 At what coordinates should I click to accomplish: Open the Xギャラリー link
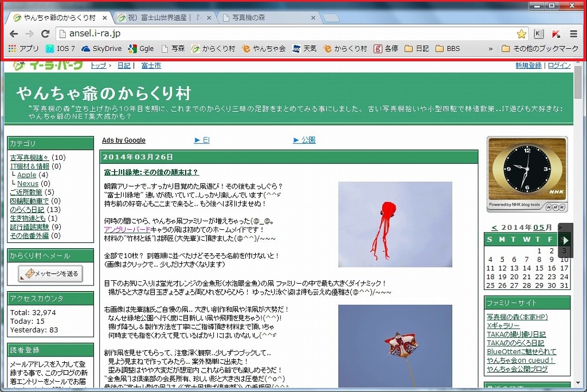tap(503, 326)
